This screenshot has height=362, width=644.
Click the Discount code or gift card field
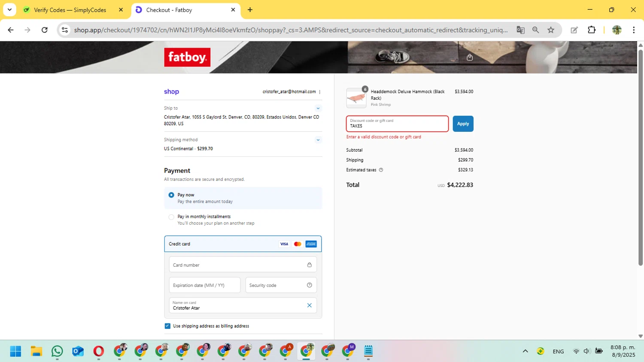pyautogui.click(x=398, y=124)
